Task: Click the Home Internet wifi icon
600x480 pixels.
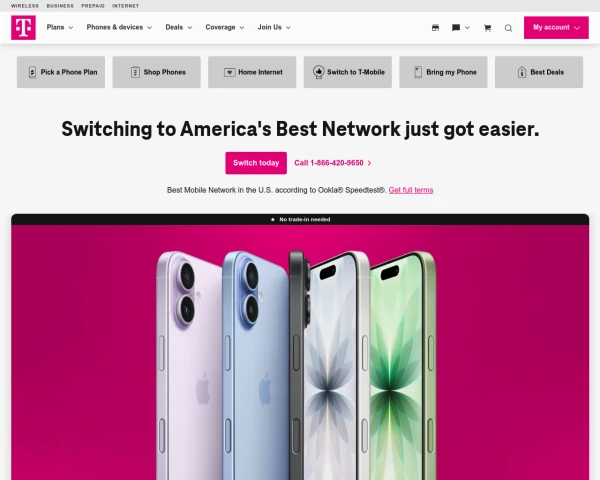Action: pos(230,72)
